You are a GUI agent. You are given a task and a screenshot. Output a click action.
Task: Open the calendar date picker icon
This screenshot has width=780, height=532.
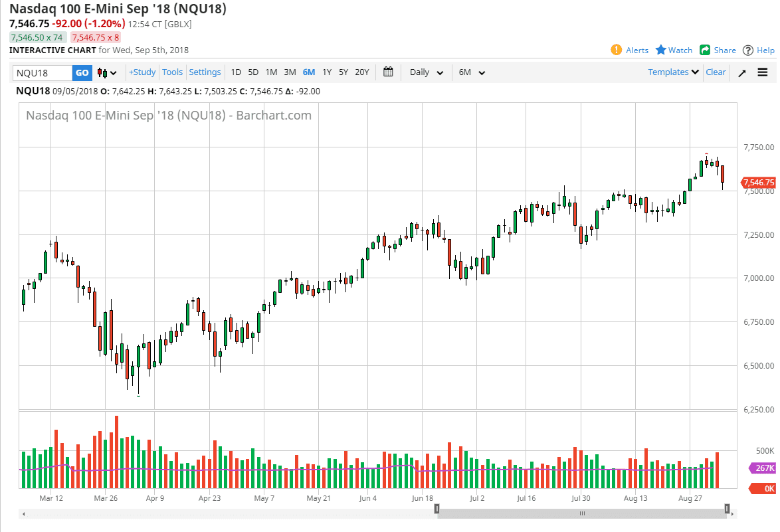coord(388,72)
